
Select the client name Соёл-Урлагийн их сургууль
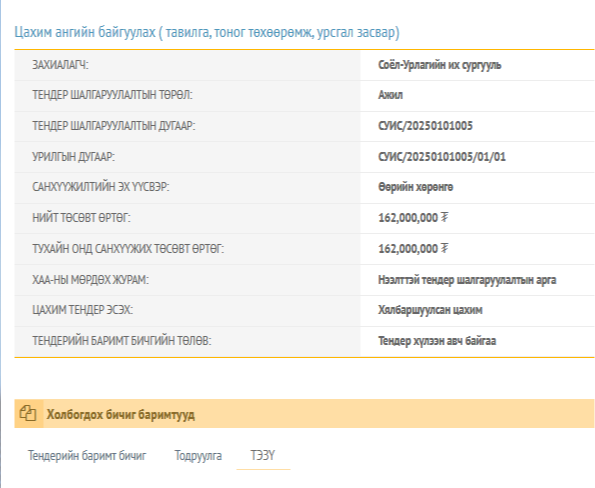[x=439, y=65]
